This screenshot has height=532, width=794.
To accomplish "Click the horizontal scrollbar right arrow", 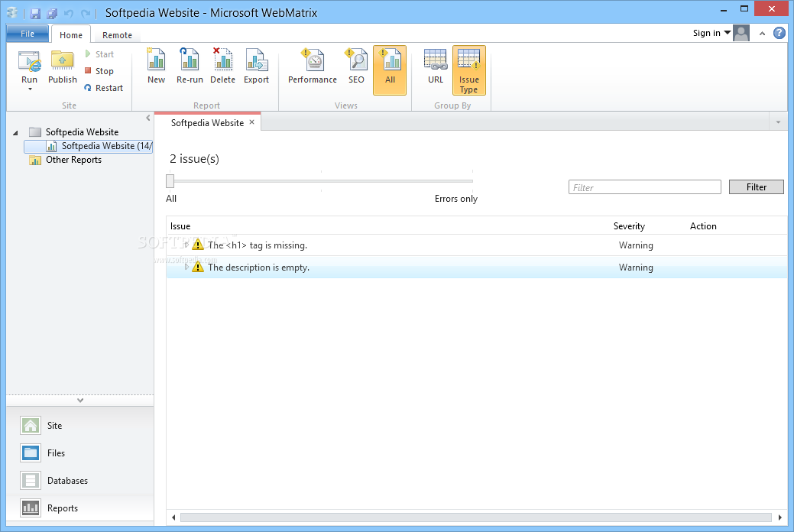I will 779,517.
